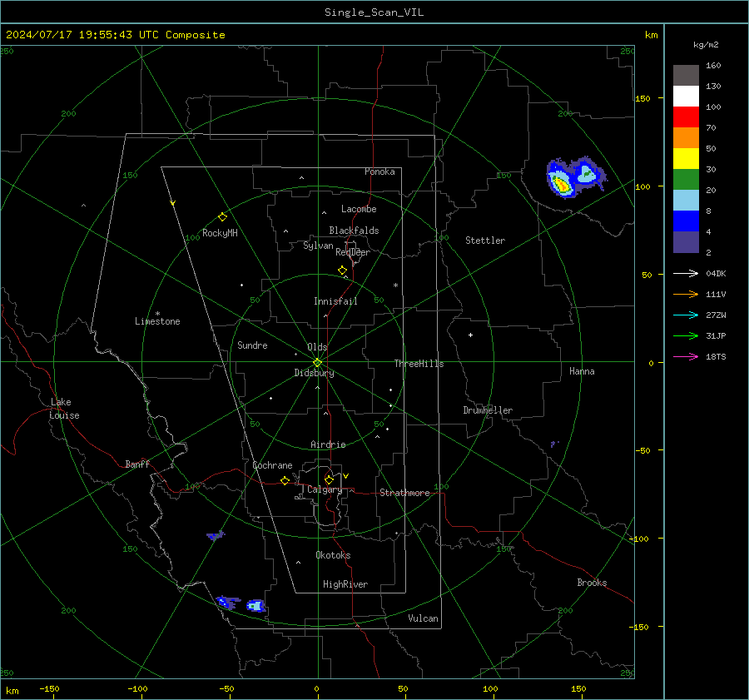Click the Blackfalds city label
The width and height of the screenshot is (749, 700).
354,231
